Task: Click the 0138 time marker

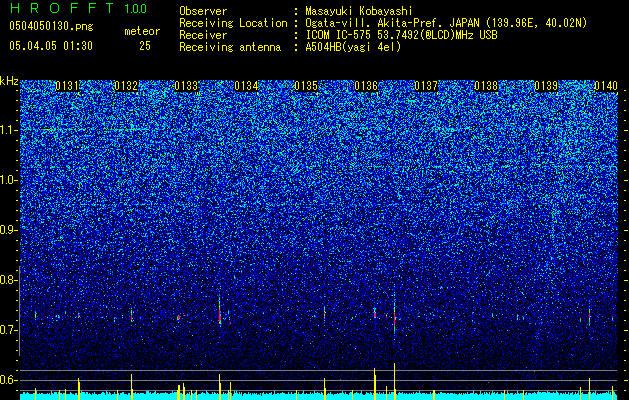Action: tap(486, 86)
